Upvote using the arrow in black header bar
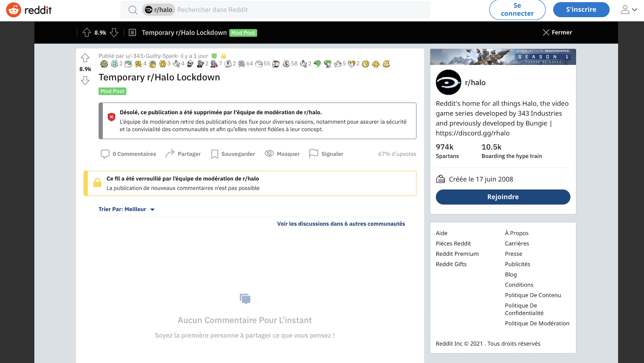This screenshot has width=644, height=363. [x=87, y=33]
